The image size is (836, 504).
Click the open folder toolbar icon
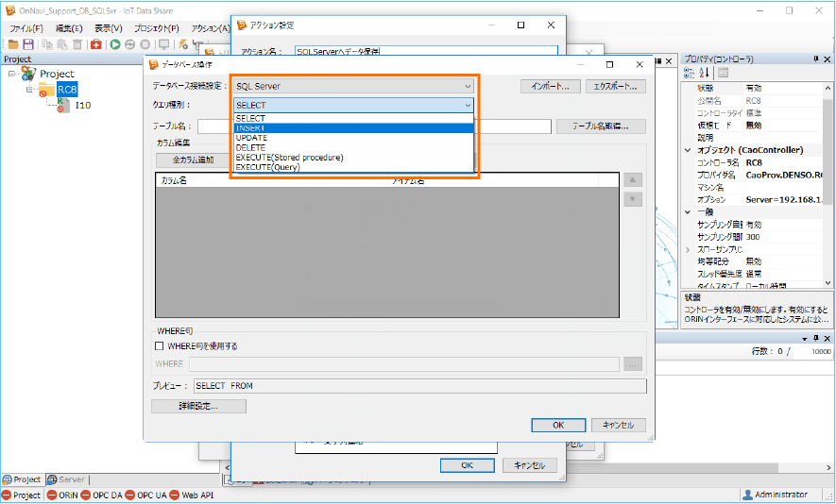[x=12, y=44]
